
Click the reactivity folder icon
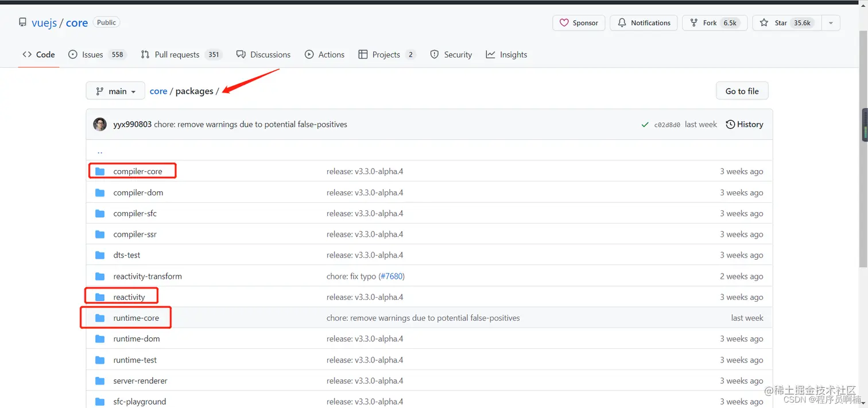100,297
